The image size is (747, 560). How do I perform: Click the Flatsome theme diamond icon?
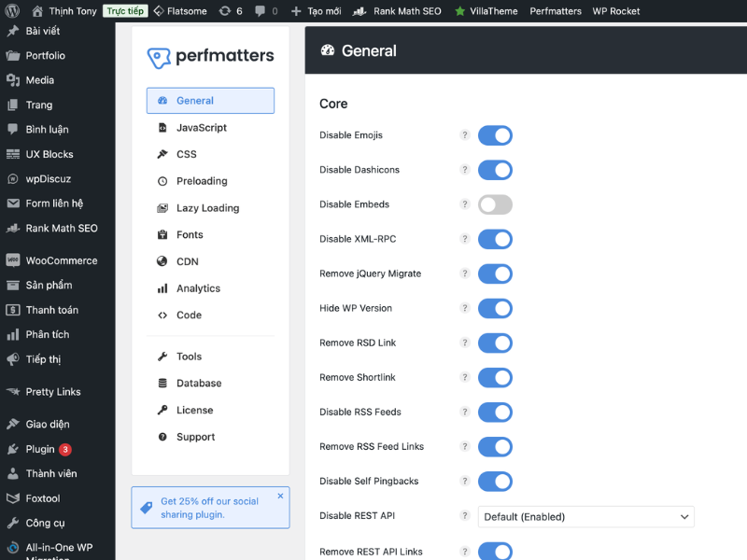click(x=159, y=11)
